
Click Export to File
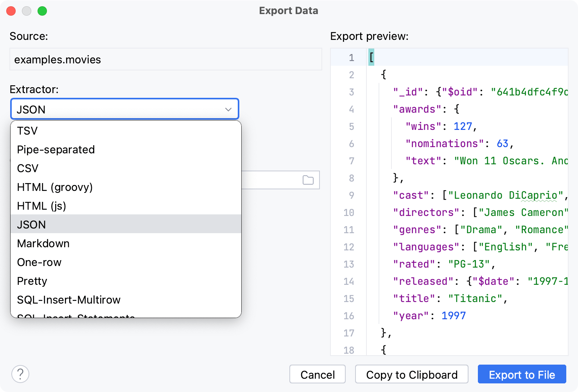522,374
